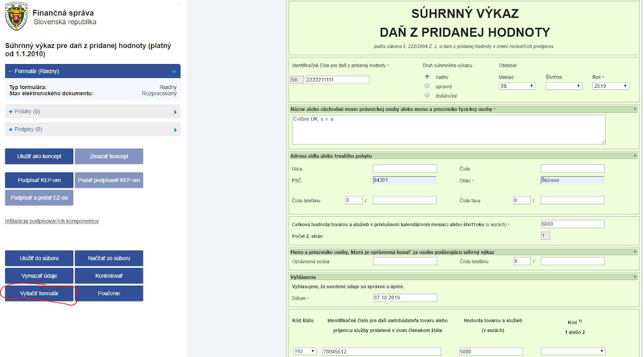The width and height of the screenshot is (644, 357).
Task: Click Vymazať údaje button
Action: click(39, 276)
